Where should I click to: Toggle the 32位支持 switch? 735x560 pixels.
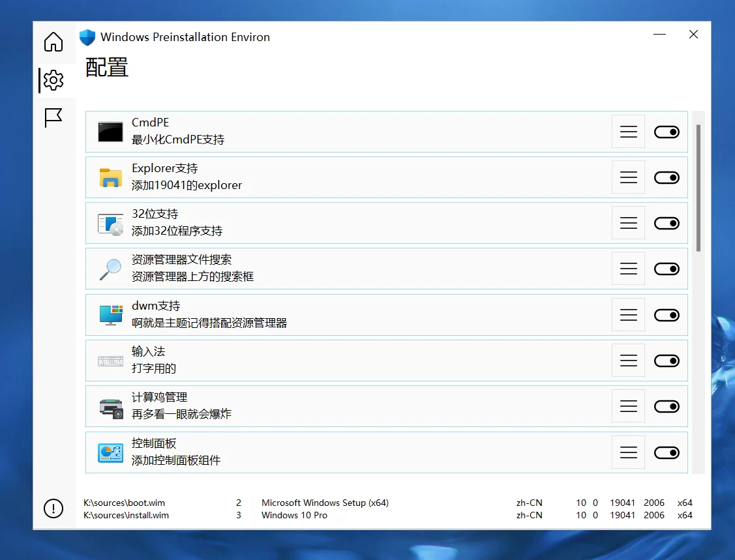tap(667, 223)
